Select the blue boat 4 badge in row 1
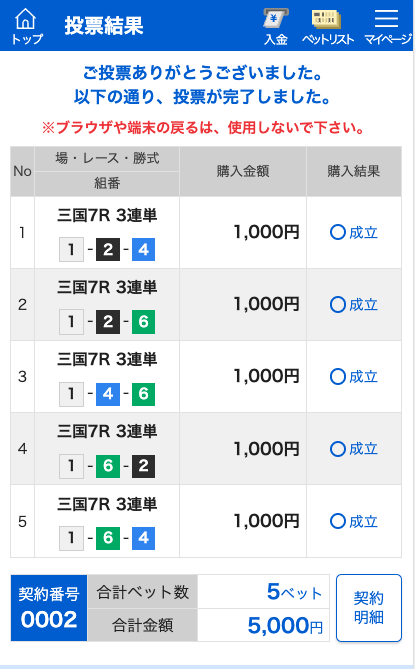 143,249
